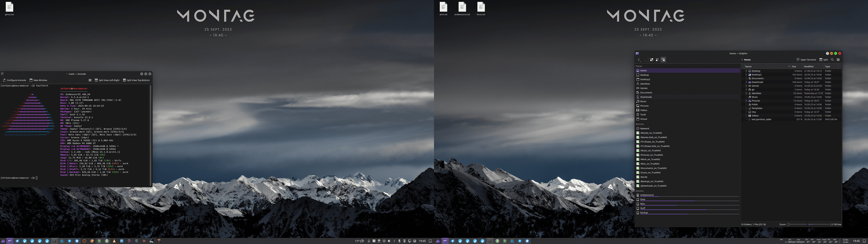Sort by the Name column header
Image resolution: width=868 pixels, height=244 pixels.
click(767, 66)
